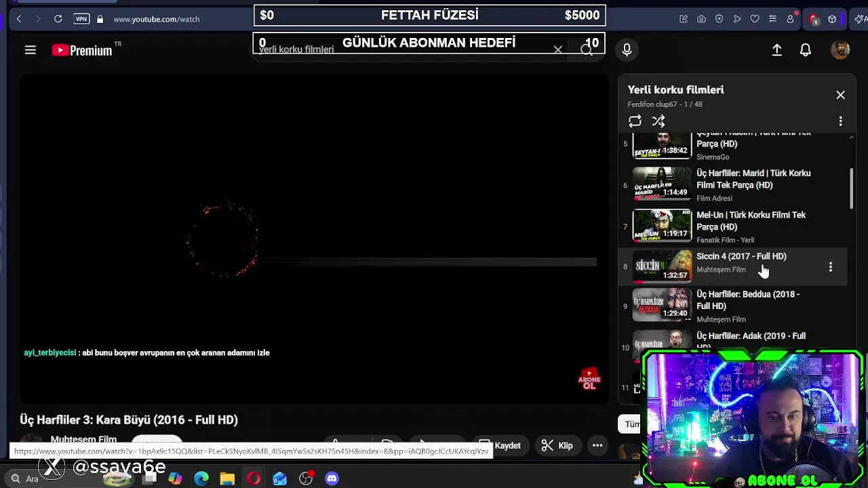868x488 pixels.
Task: Click the Beddua 1:29:40 thumbnail
Action: tap(662, 304)
